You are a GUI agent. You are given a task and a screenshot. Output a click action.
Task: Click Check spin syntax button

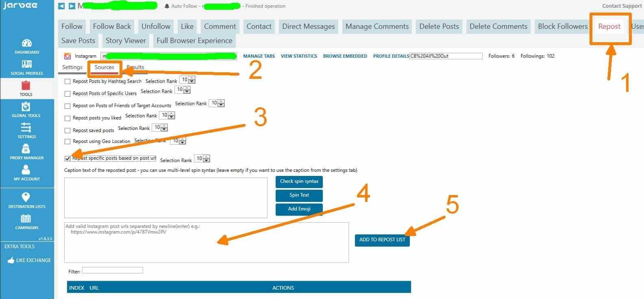(299, 182)
